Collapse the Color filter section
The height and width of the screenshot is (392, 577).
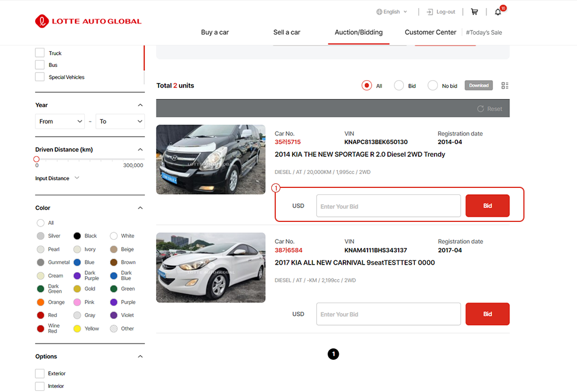140,208
